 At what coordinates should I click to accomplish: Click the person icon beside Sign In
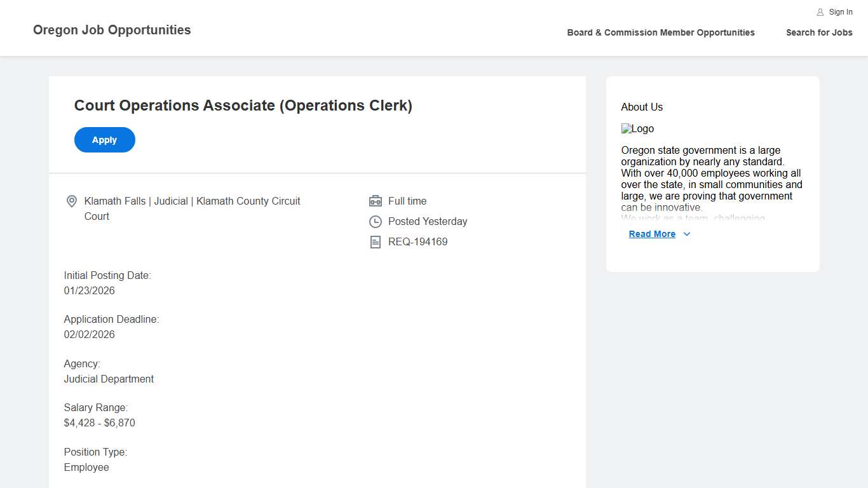click(818, 11)
